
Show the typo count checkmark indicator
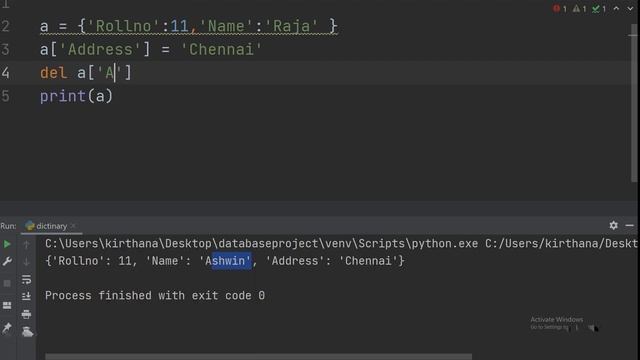coord(599,9)
